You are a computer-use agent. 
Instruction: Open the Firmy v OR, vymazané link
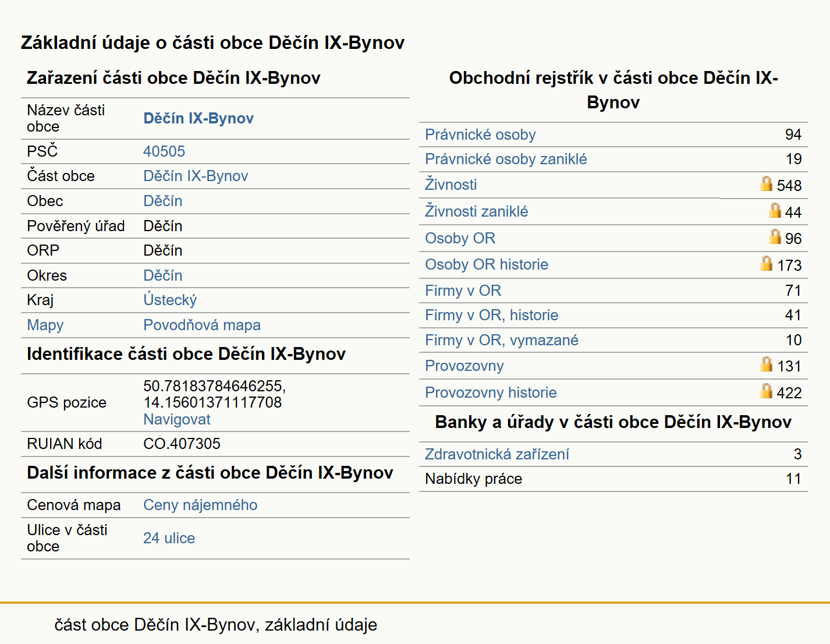point(502,340)
